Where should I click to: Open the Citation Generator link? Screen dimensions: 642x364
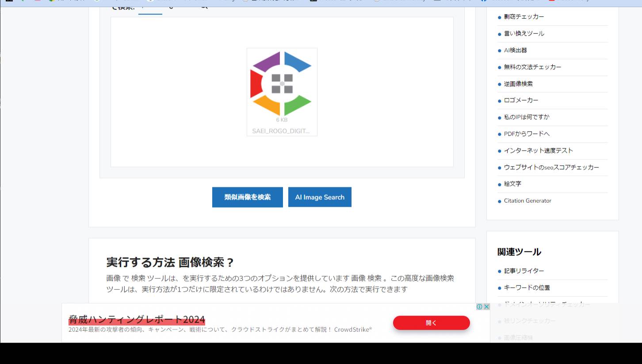click(527, 201)
